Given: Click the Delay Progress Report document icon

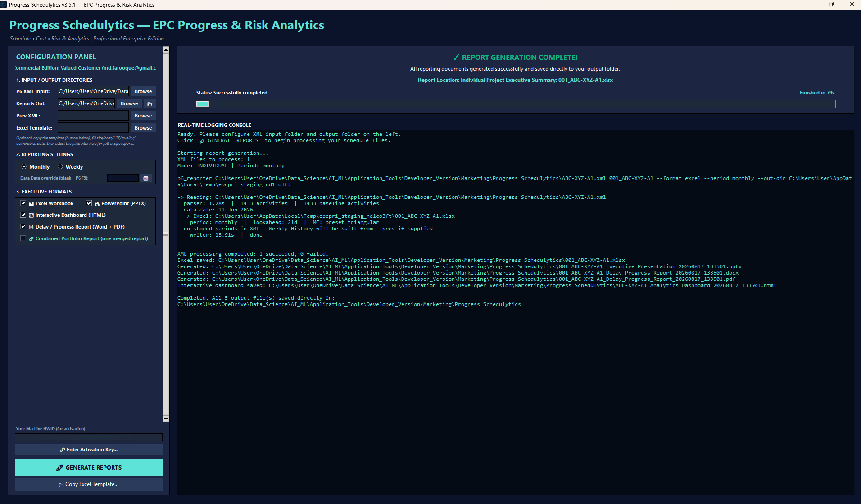Looking at the screenshot, I should (x=32, y=227).
